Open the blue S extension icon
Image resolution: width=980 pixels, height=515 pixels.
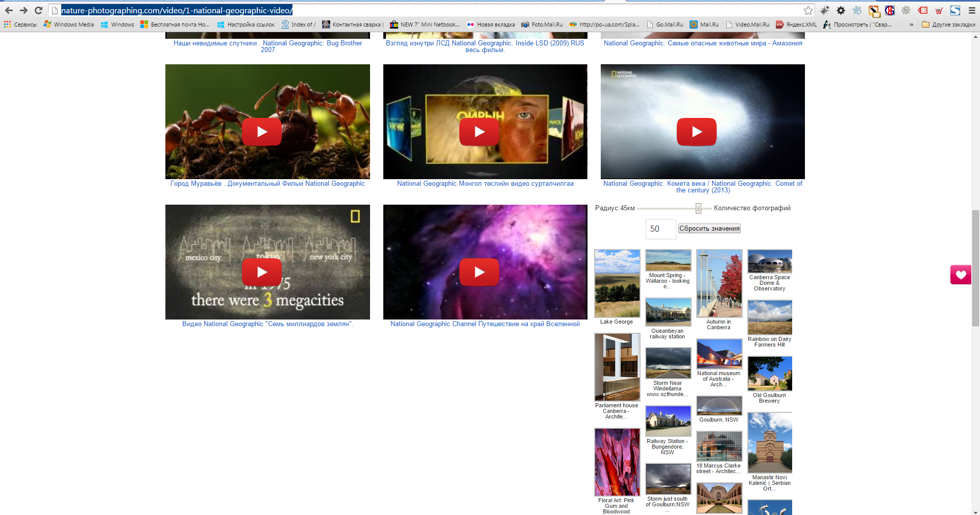click(955, 10)
